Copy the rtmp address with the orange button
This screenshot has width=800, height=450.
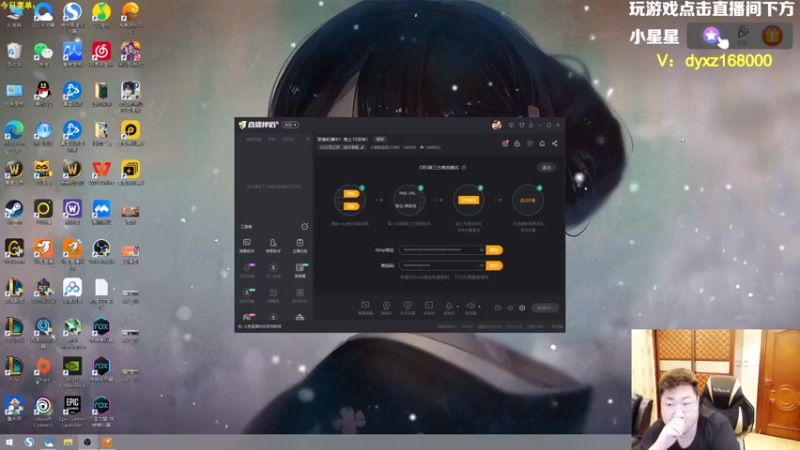point(494,250)
